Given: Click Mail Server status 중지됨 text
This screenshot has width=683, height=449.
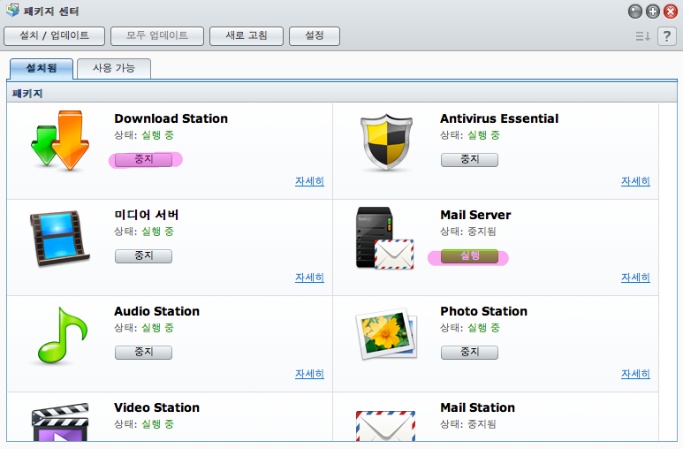Looking at the screenshot, I should 482,231.
